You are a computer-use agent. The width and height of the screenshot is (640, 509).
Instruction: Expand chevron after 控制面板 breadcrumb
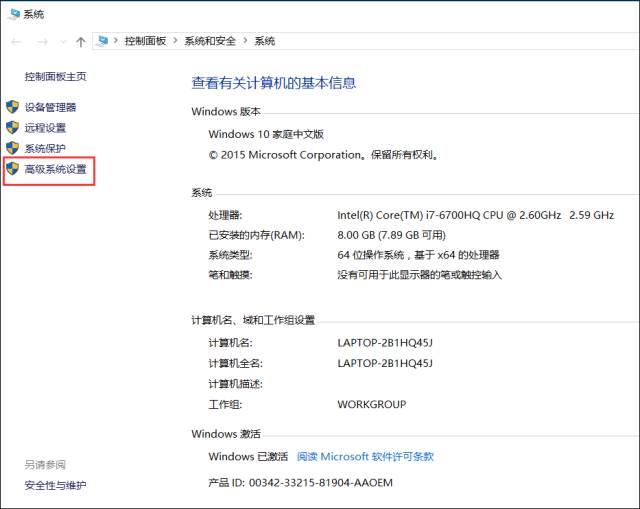click(176, 40)
